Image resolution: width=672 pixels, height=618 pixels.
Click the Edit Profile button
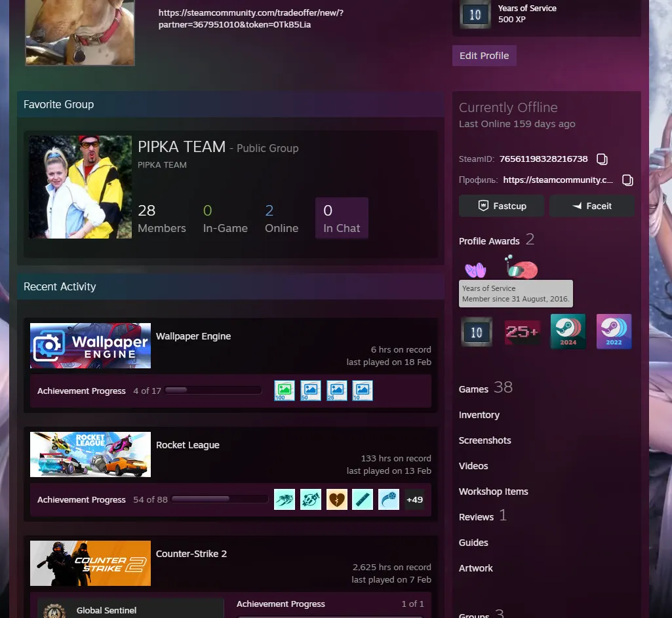pyautogui.click(x=484, y=56)
